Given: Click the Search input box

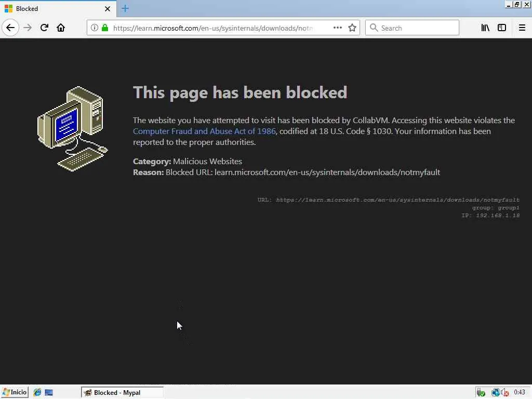Looking at the screenshot, I should [x=412, y=28].
